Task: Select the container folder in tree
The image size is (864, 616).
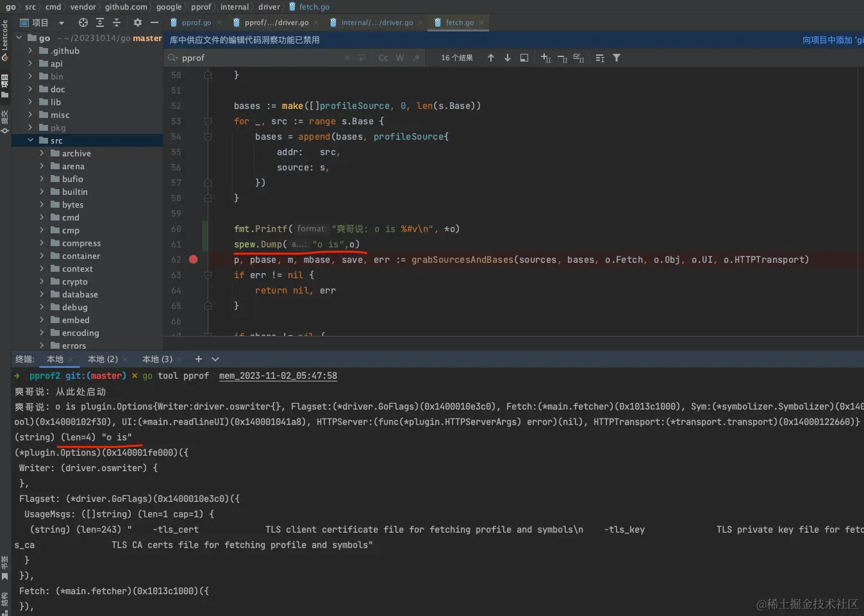Action: pos(81,256)
